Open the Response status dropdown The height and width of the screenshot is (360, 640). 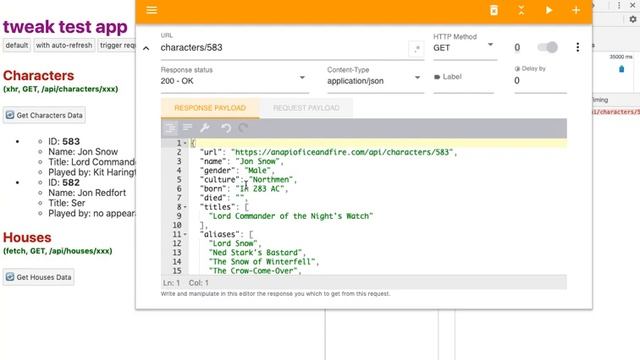click(234, 80)
